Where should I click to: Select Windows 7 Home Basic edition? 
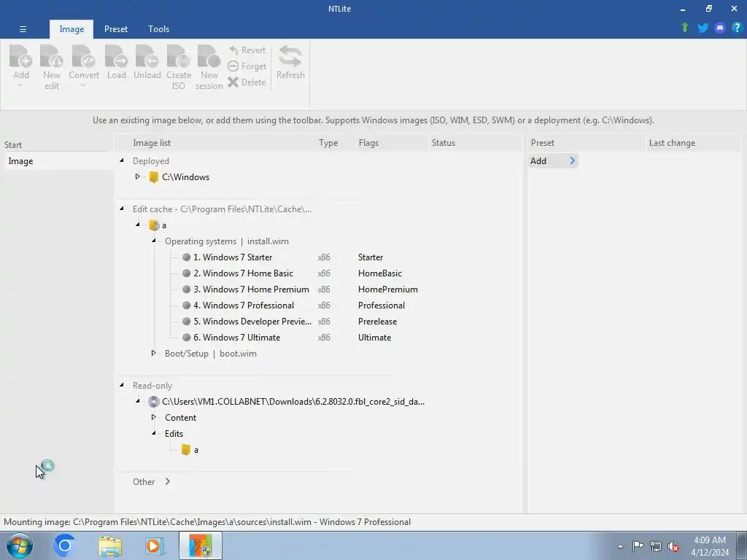click(243, 273)
